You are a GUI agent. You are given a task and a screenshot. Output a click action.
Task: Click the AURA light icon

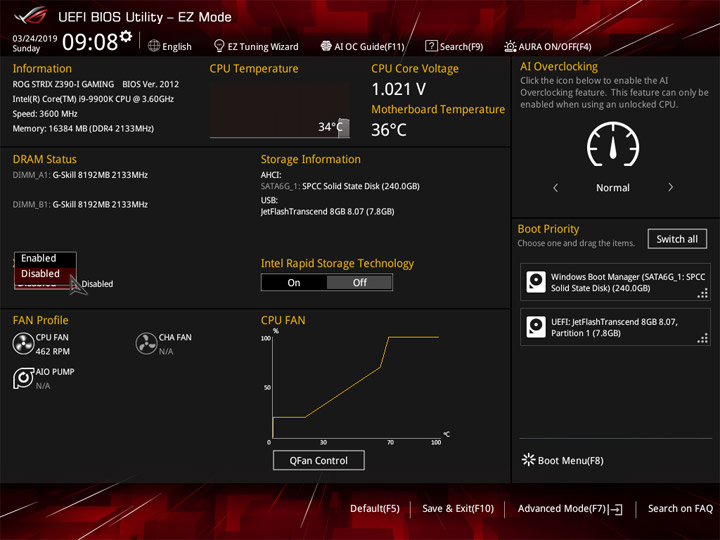[x=510, y=46]
